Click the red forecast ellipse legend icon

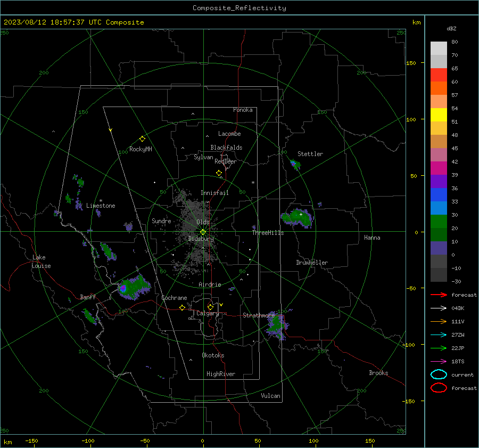pyautogui.click(x=439, y=388)
